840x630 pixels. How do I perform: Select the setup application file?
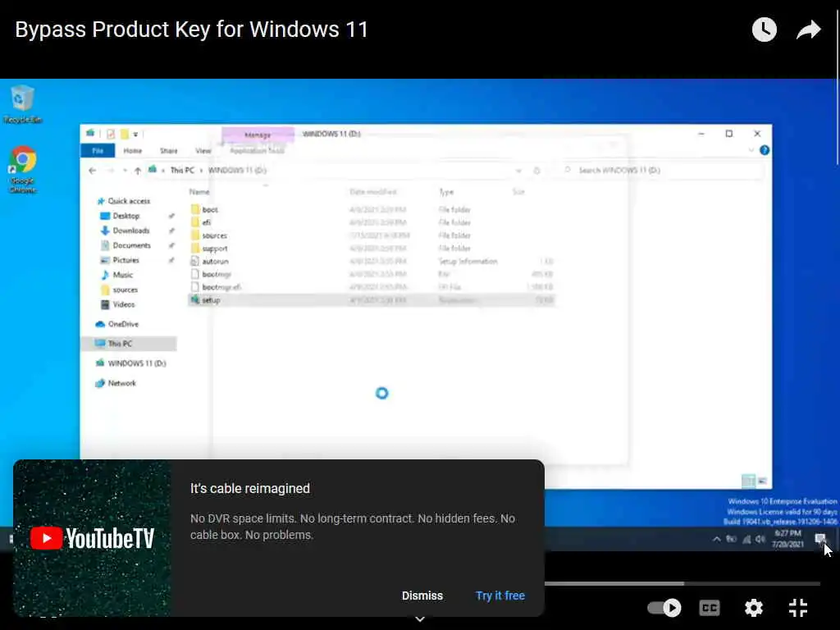point(372,300)
